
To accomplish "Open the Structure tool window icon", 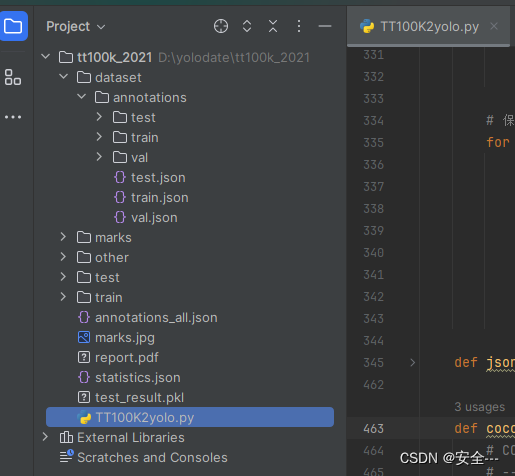I will (13, 77).
